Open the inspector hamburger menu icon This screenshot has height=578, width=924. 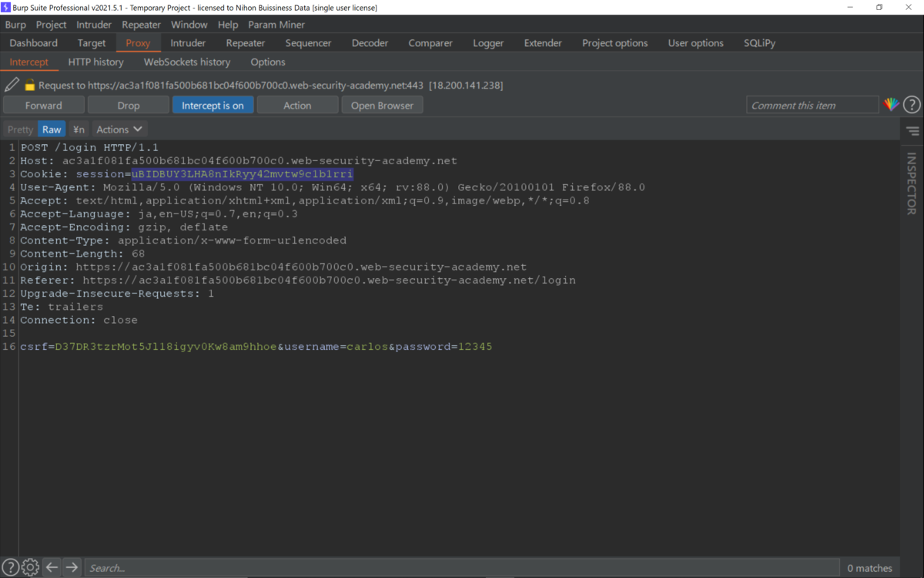coord(912,131)
